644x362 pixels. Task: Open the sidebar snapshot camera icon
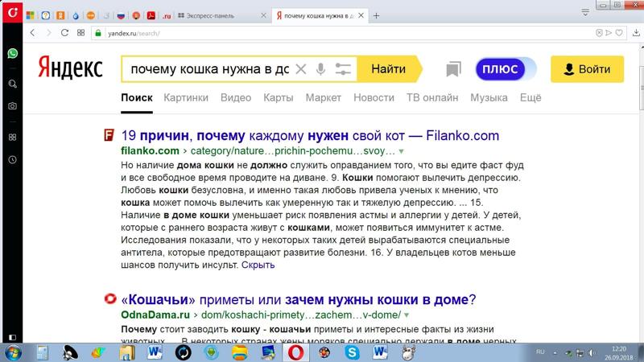click(12, 106)
